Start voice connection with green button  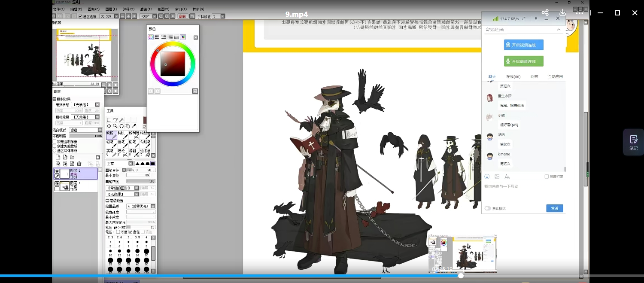click(524, 61)
